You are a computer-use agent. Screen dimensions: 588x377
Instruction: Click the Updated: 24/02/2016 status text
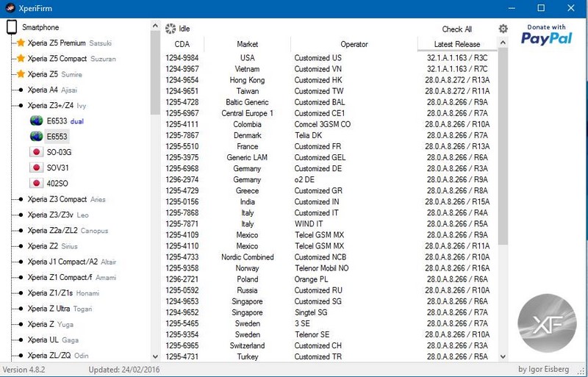point(124,370)
